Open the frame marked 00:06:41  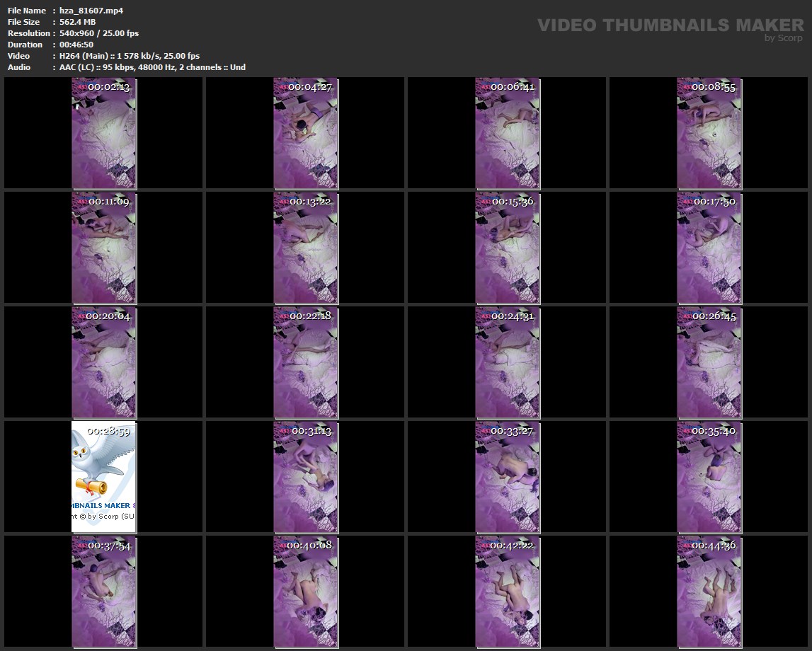point(508,133)
